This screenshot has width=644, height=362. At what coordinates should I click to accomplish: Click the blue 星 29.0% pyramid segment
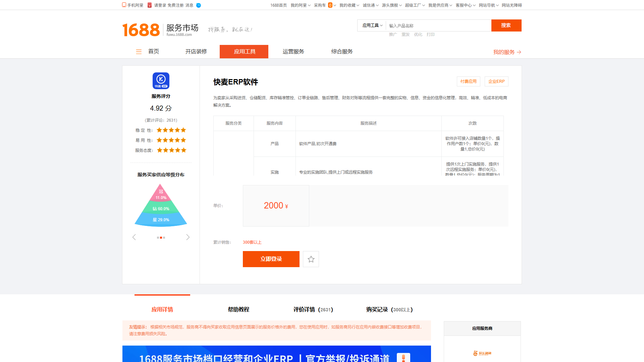point(161,220)
